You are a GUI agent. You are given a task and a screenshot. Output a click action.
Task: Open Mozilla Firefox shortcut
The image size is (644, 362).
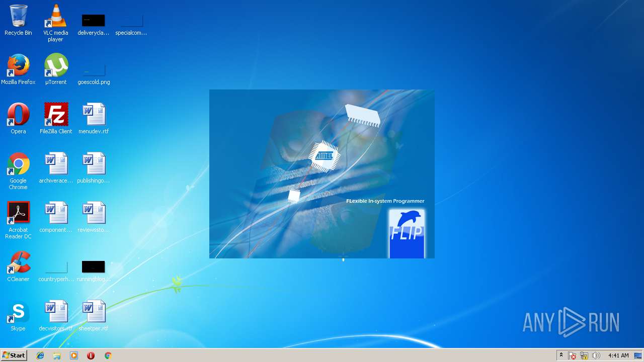[x=18, y=69]
